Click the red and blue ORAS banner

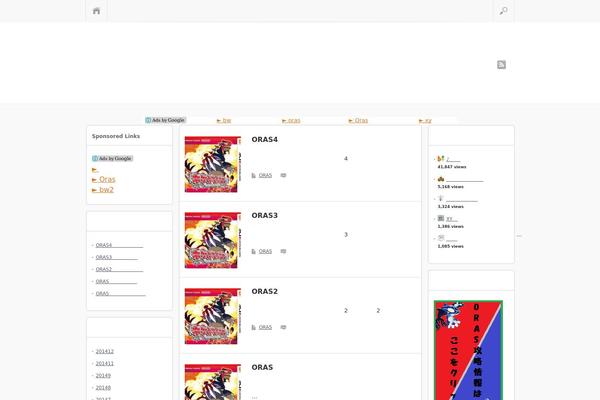tap(468, 350)
